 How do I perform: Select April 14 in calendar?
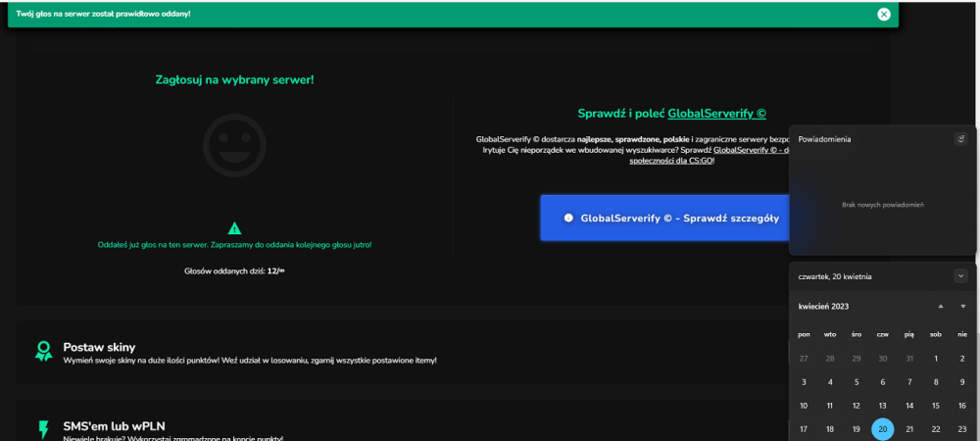tap(909, 406)
